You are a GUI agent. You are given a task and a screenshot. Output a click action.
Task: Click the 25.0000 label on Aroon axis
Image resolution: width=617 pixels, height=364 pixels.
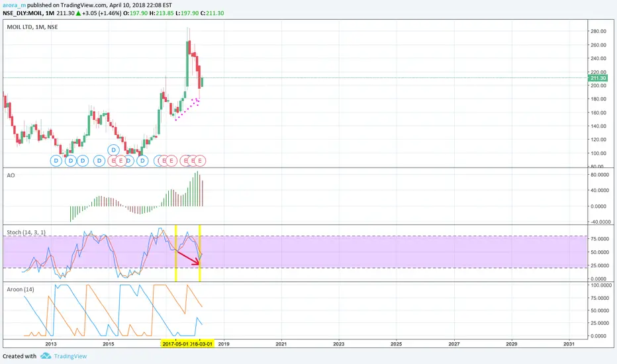pyautogui.click(x=600, y=323)
